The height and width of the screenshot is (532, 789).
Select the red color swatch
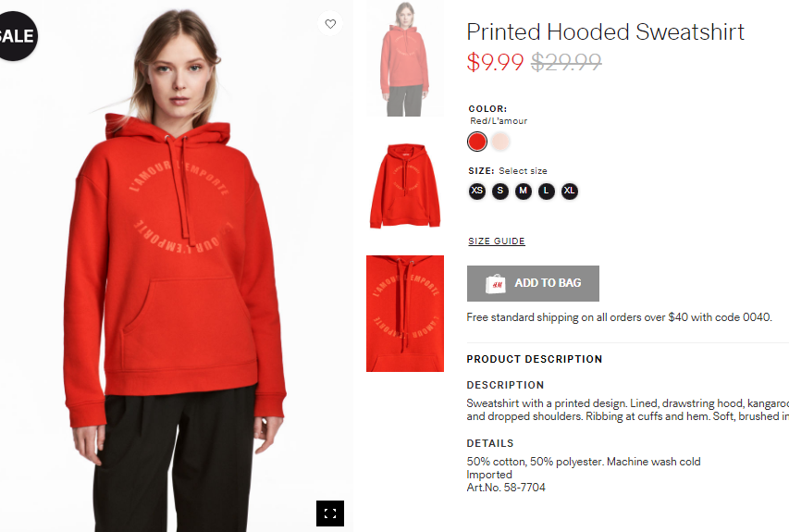[x=477, y=142]
